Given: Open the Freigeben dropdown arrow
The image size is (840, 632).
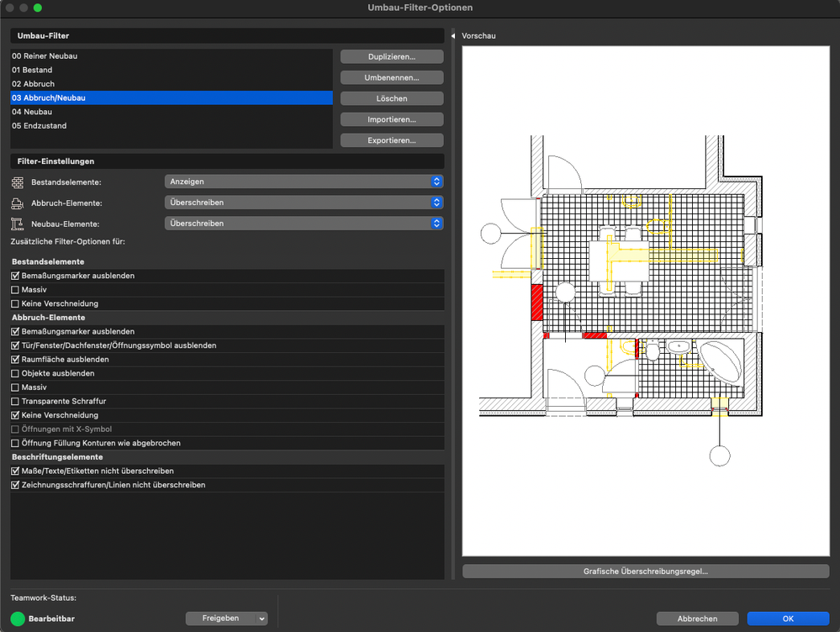Looking at the screenshot, I should [x=262, y=619].
